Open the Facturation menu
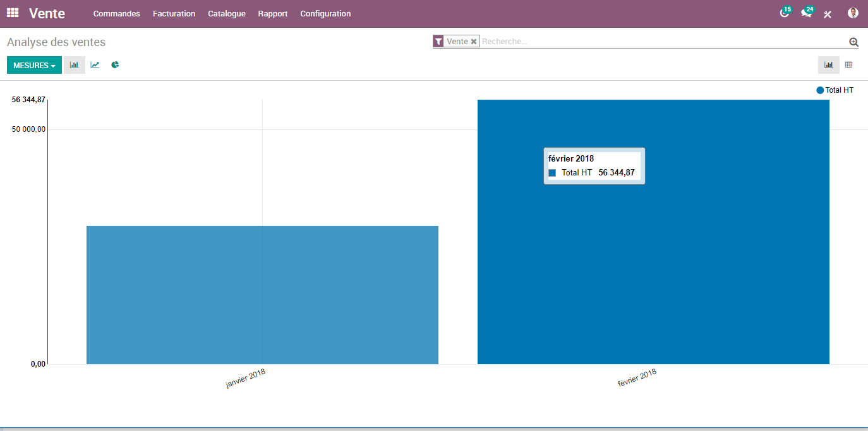This screenshot has width=868, height=431. [x=174, y=14]
